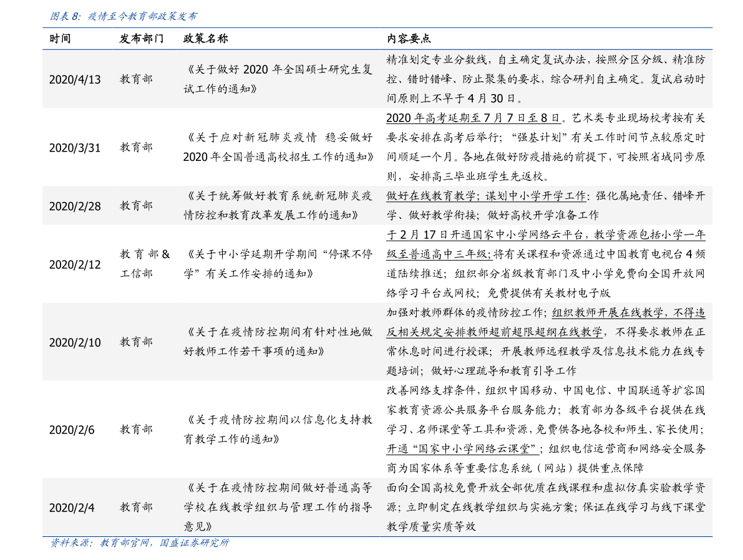Click underlined text '做好在线教育教学；谋划中小学开学工作'

pos(487,196)
